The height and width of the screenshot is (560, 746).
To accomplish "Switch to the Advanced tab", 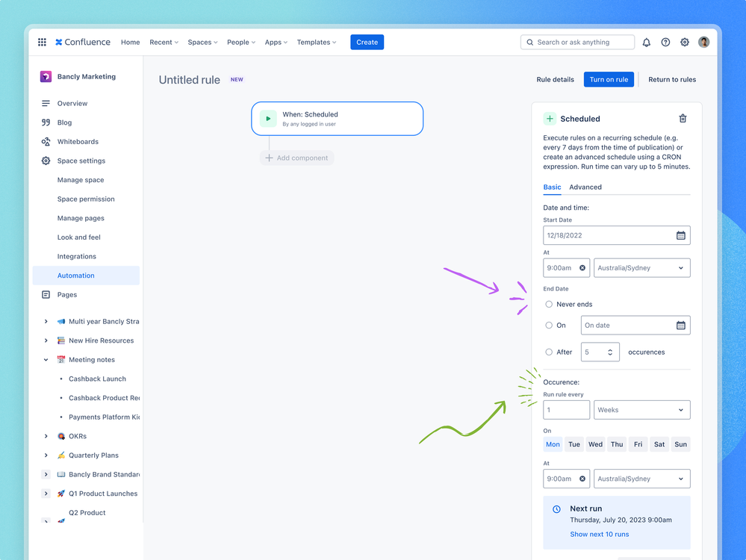I will click(585, 187).
